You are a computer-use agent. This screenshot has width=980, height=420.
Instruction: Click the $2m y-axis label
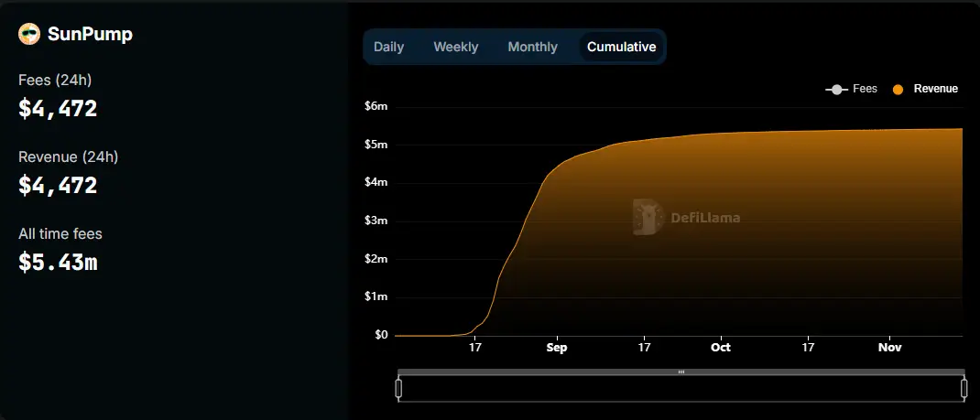(x=376, y=259)
